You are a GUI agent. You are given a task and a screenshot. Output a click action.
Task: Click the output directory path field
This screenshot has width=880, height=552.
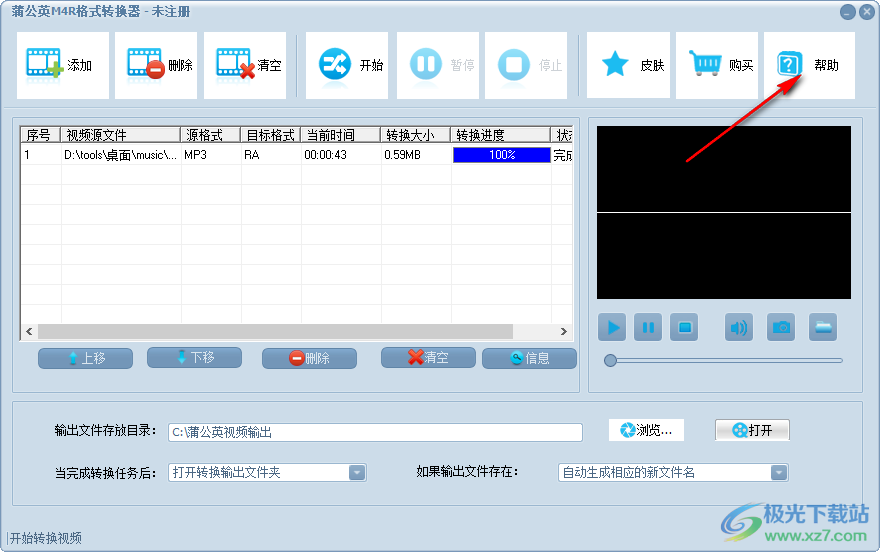click(x=375, y=433)
